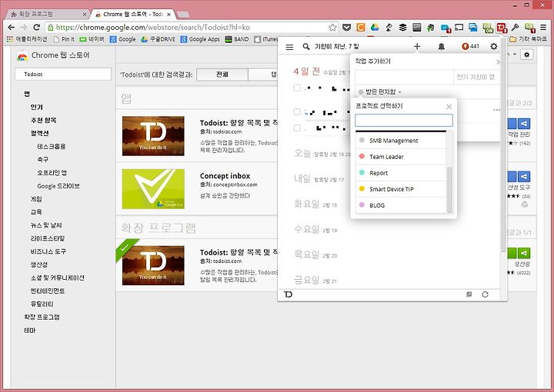Select the SMB Management project
This screenshot has height=392, width=554.
click(401, 141)
